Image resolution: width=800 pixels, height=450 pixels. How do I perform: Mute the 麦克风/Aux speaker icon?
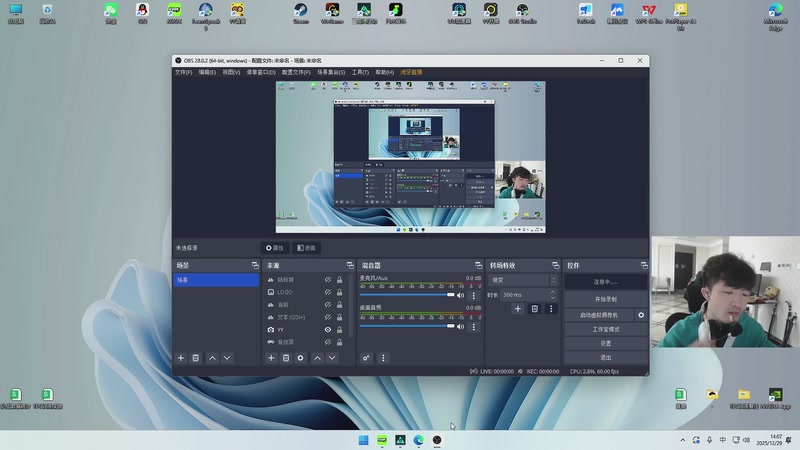point(461,295)
